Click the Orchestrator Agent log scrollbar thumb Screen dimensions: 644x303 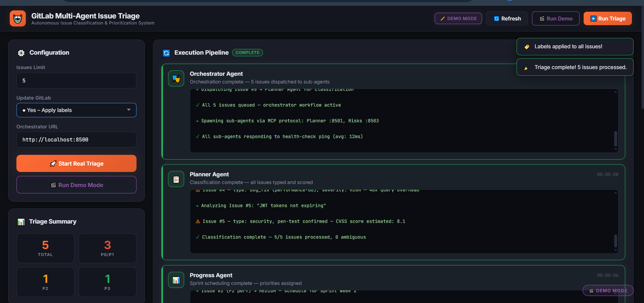click(615, 139)
